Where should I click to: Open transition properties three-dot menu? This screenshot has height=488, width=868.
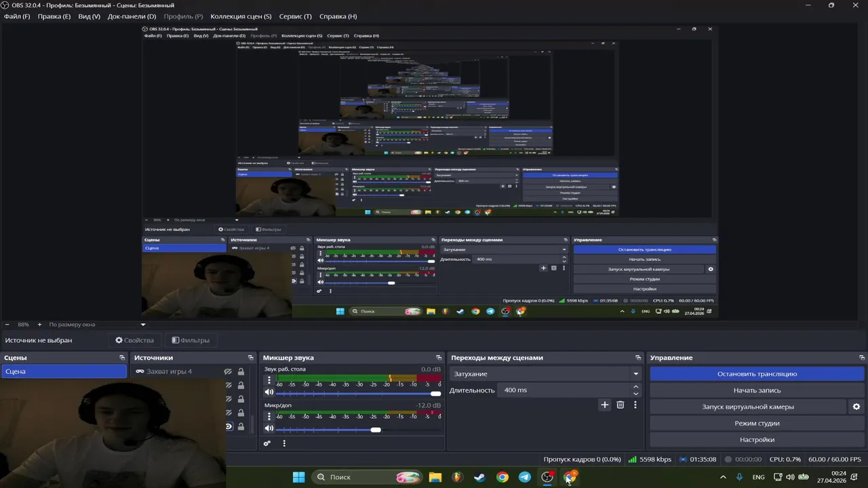(635, 405)
